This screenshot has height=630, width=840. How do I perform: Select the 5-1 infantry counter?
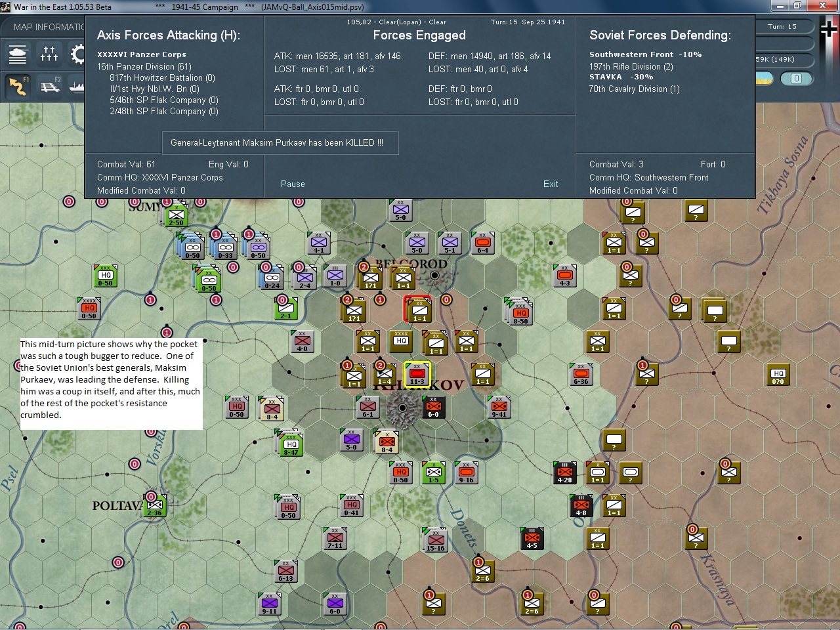pyautogui.click(x=450, y=243)
